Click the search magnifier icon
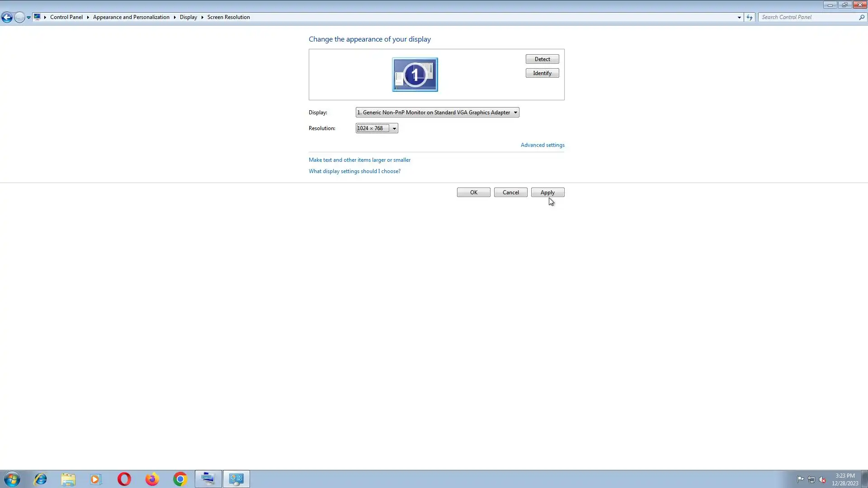The image size is (868, 488). pyautogui.click(x=862, y=17)
